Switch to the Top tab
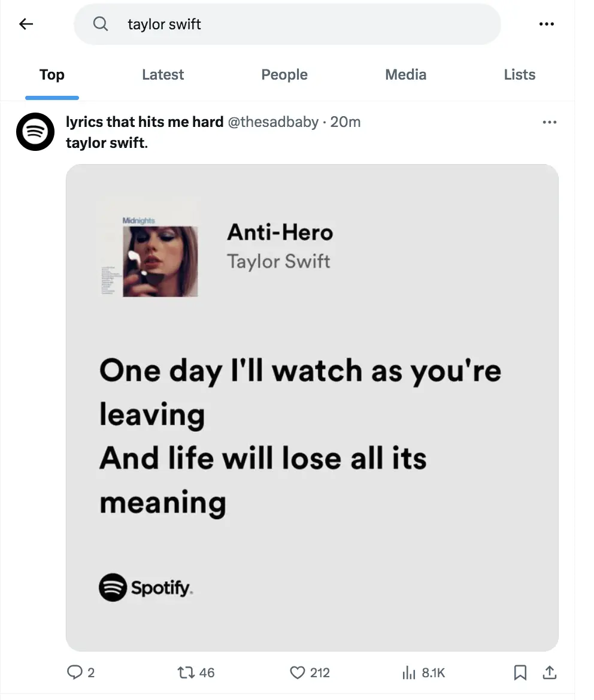This screenshot has height=700, width=594. [51, 75]
